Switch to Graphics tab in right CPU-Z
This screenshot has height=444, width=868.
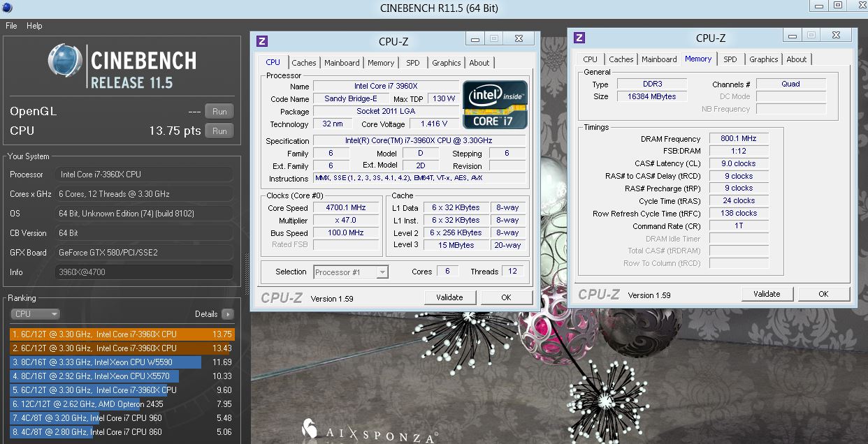coord(763,59)
